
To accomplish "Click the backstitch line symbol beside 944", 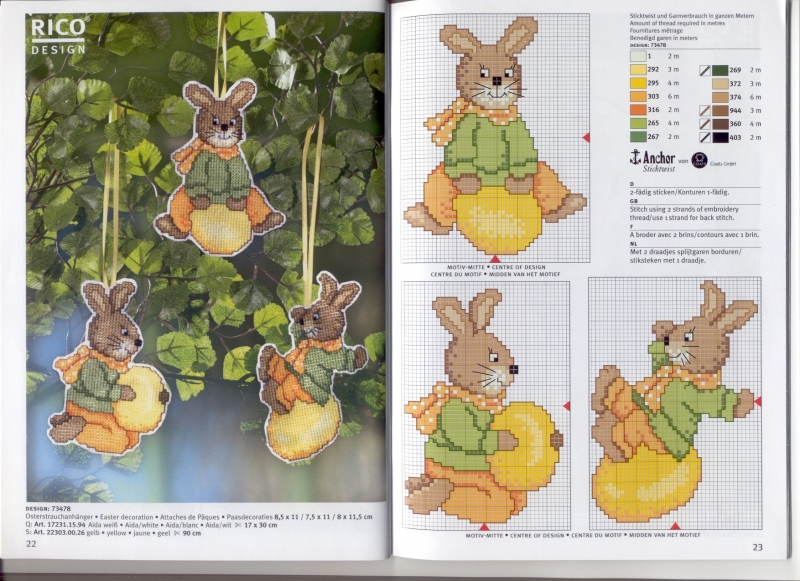I will tap(705, 110).
